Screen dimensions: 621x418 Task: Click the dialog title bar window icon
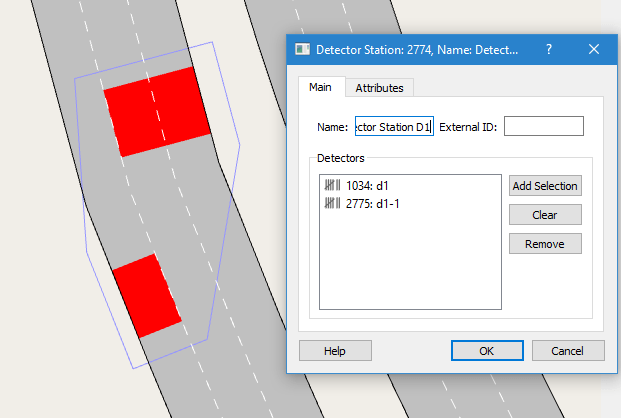[303, 50]
